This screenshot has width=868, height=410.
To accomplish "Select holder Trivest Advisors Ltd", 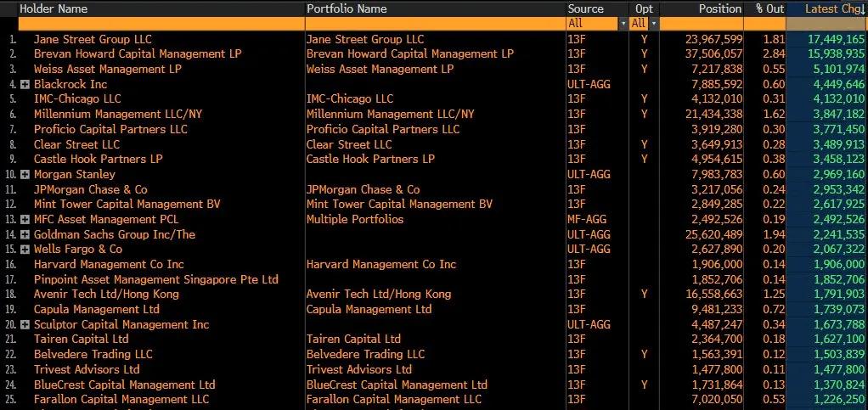I will (87, 369).
